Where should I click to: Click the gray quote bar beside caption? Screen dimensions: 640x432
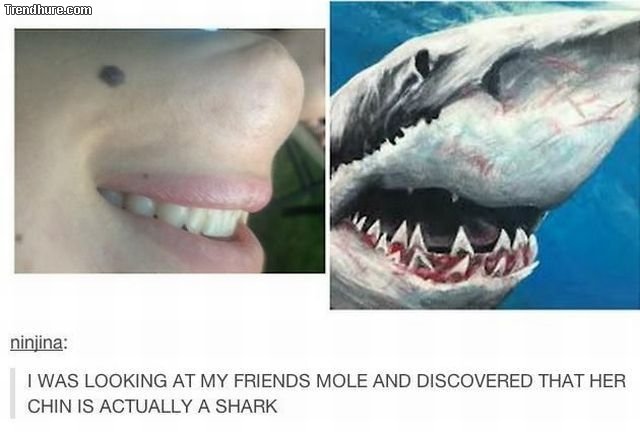point(13,393)
